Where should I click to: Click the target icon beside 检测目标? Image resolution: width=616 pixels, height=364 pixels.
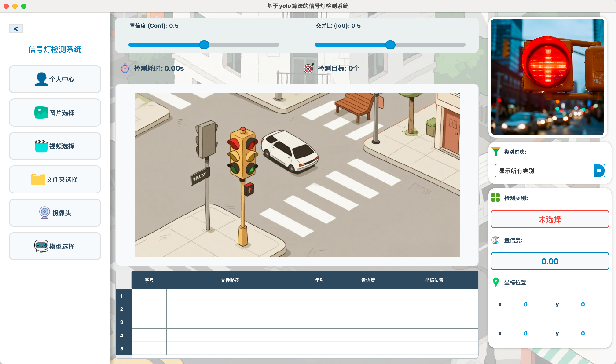click(308, 68)
